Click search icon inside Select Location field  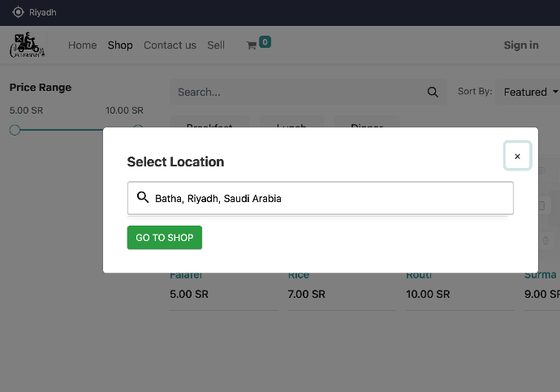pyautogui.click(x=143, y=197)
